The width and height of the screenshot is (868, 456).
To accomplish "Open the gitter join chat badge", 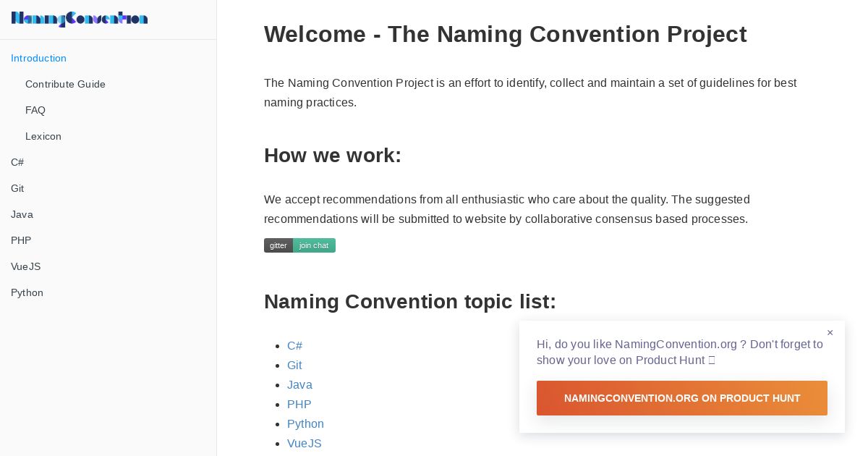I will point(299,245).
